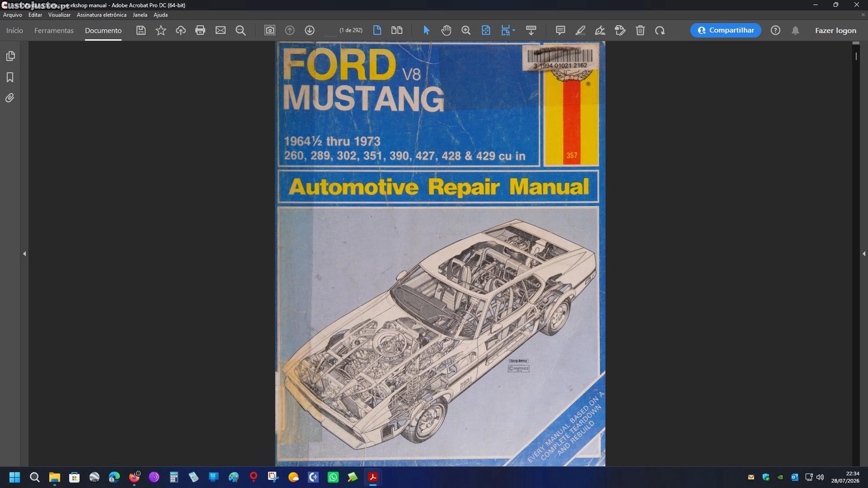
Task: Switch to the Ferramentas tab
Action: 54,30
